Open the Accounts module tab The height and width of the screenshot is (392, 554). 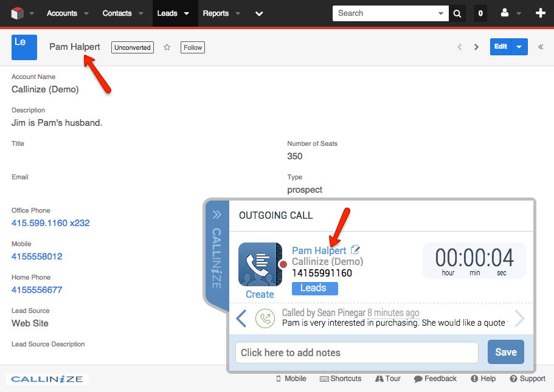62,13
